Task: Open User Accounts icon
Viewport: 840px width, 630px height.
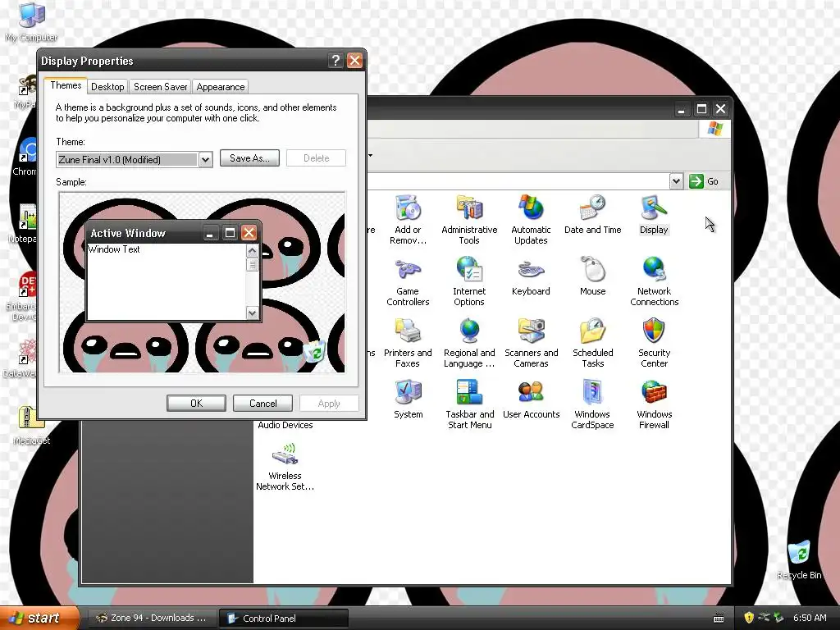Action: coord(531,399)
